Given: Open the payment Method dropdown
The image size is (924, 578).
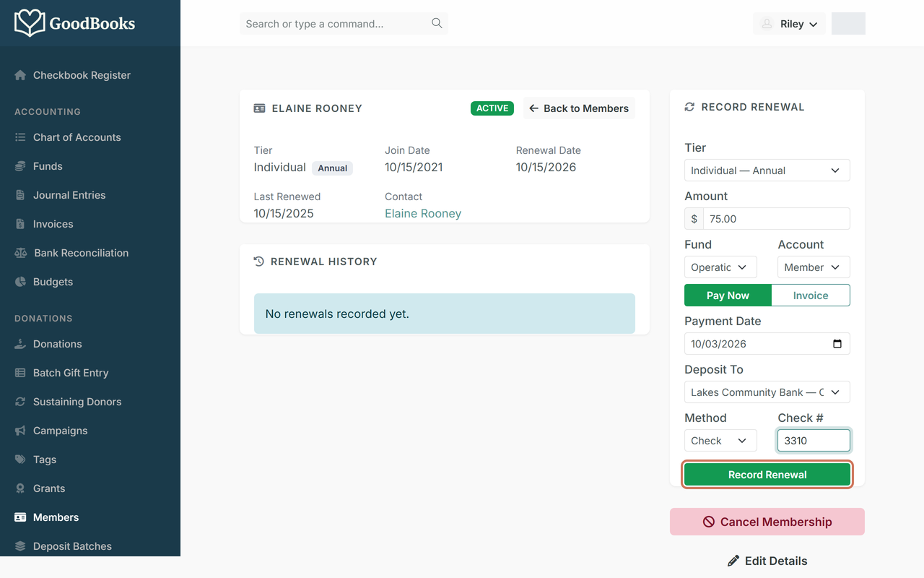Looking at the screenshot, I should coord(720,441).
